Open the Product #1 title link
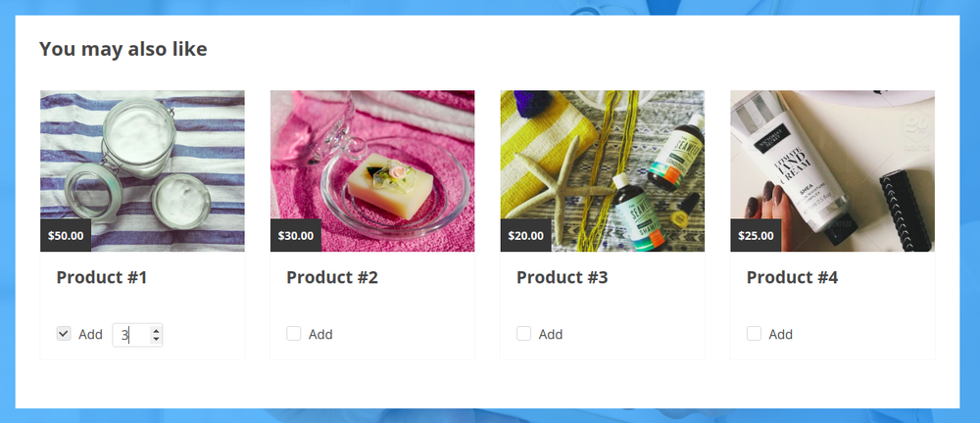 tap(102, 277)
